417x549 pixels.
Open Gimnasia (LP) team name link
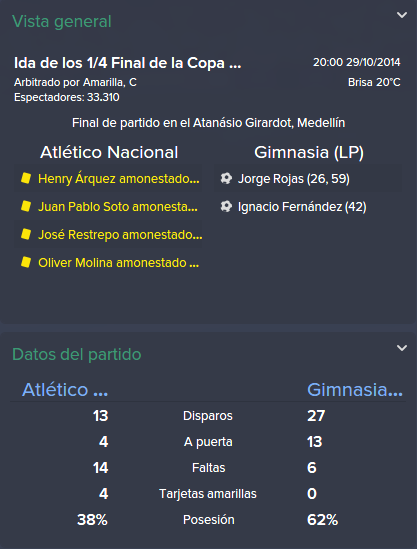(309, 152)
